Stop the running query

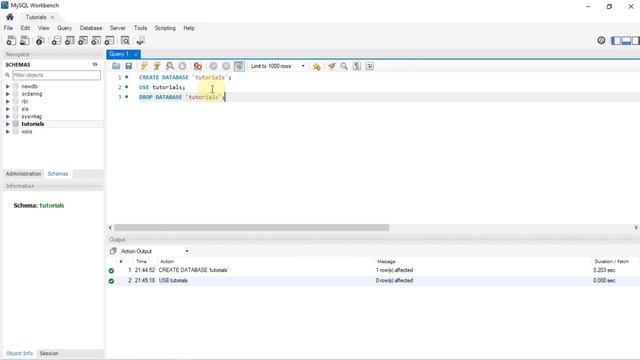[182, 66]
